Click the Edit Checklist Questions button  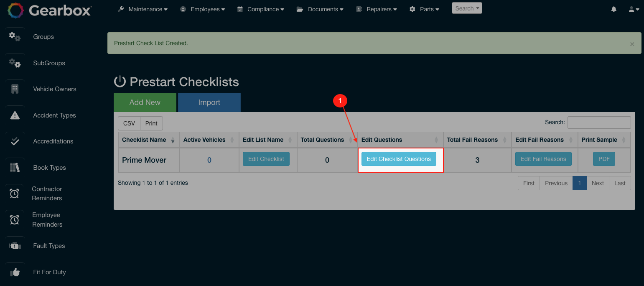(399, 159)
